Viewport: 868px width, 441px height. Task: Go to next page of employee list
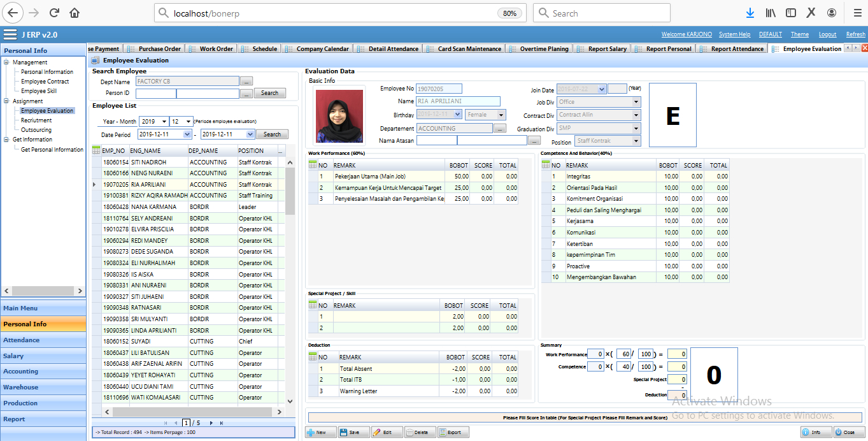[x=211, y=423]
